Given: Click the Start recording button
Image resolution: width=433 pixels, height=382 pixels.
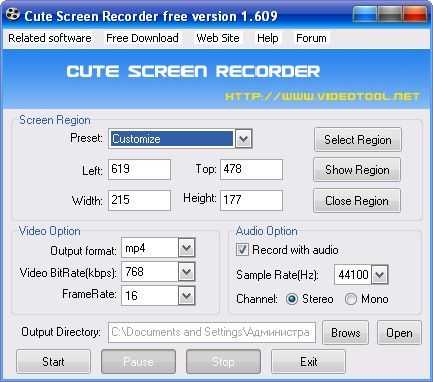Looking at the screenshot, I should 53,361.
